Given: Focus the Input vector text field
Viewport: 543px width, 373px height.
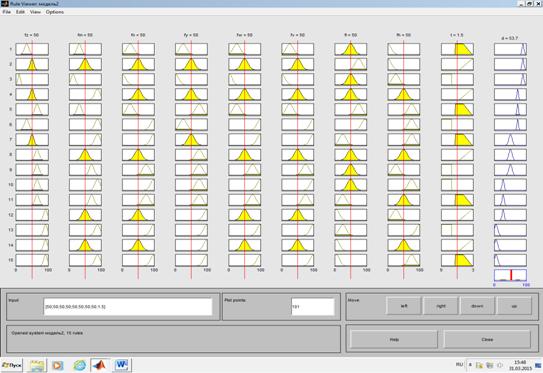Looking at the screenshot, I should 128,307.
